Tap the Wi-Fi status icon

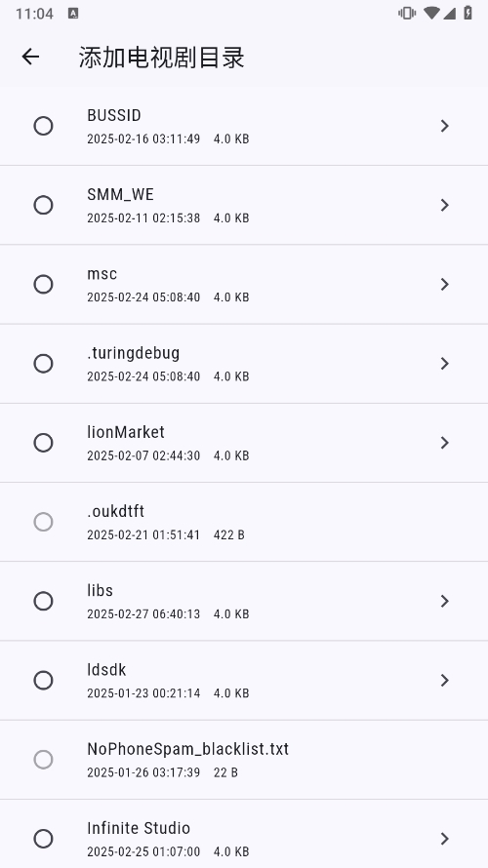tap(431, 13)
